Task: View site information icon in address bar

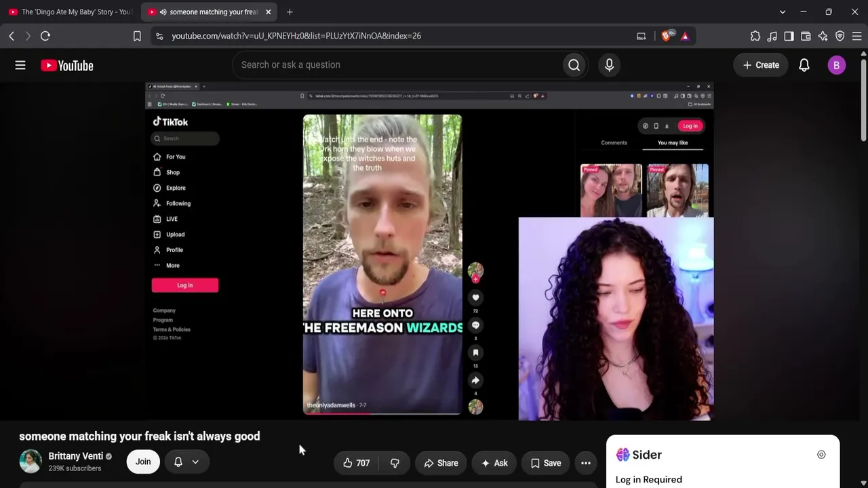Action: point(159,36)
